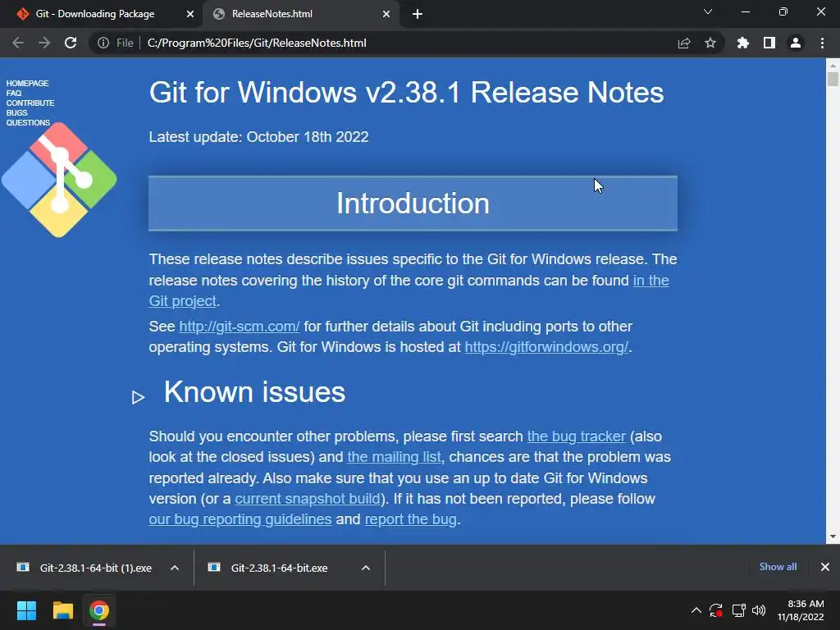
Task: Open the http://git-scm.com/ link
Action: click(239, 326)
